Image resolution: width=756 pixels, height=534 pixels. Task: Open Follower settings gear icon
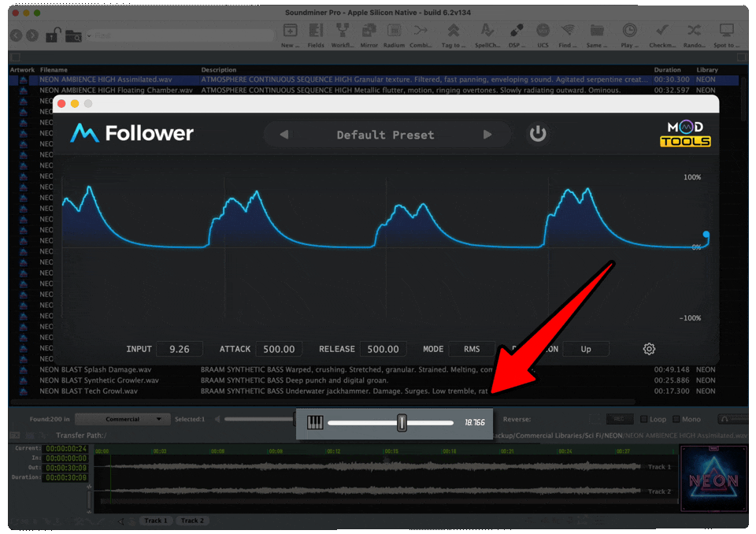(649, 349)
